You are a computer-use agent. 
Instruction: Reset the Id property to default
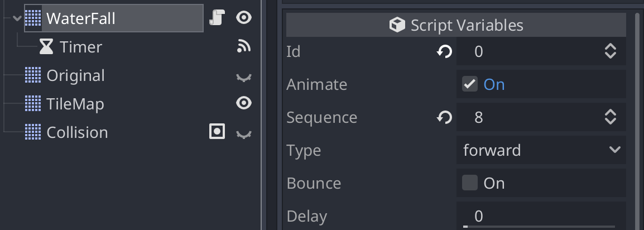point(444,52)
